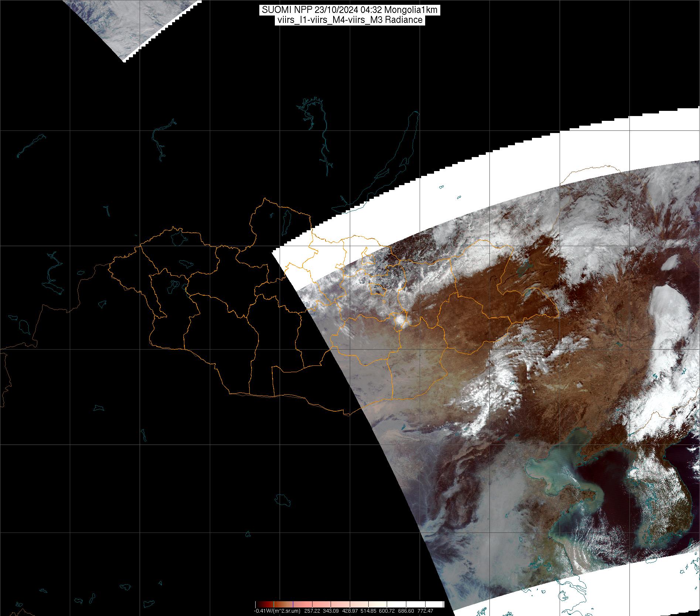This screenshot has height=616, width=700.
Task: Click the 686.60 radiance scale value
Action: [406, 611]
